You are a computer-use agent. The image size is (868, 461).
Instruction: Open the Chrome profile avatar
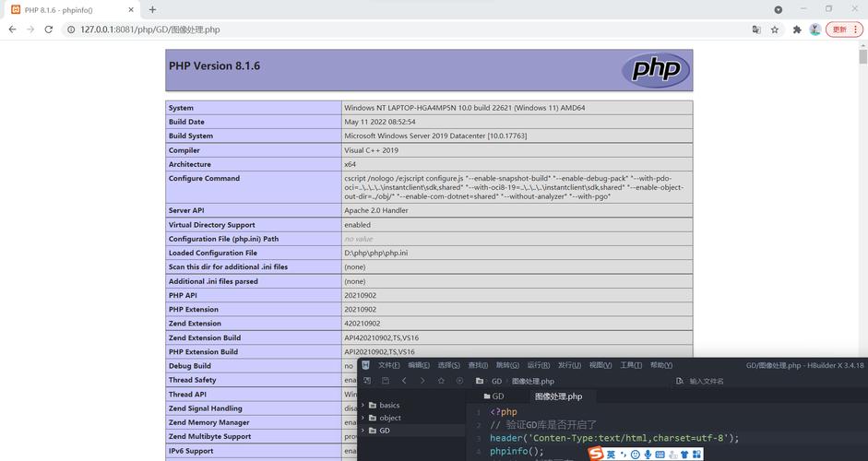[814, 30]
